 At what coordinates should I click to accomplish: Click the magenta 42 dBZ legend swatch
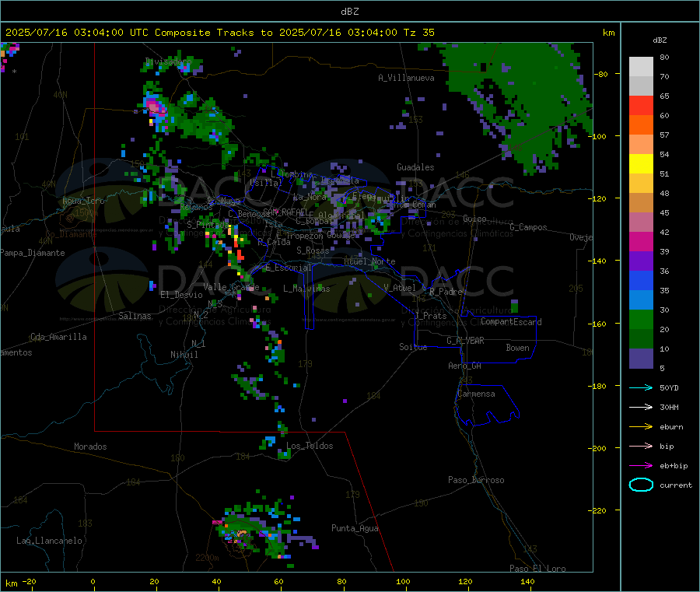pyautogui.click(x=641, y=241)
